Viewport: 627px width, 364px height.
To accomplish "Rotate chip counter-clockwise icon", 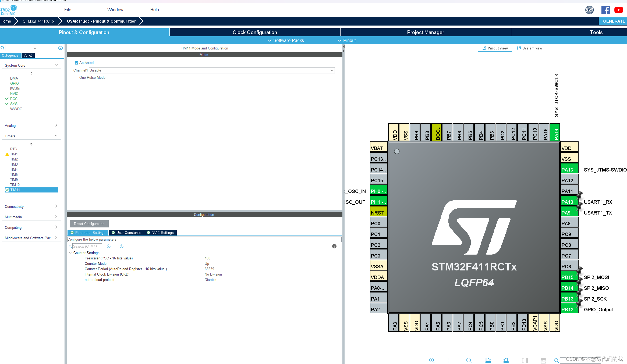I will [506, 361].
